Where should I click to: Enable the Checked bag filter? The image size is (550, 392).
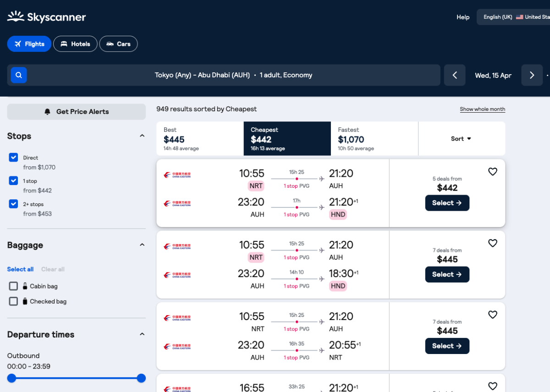coord(13,301)
